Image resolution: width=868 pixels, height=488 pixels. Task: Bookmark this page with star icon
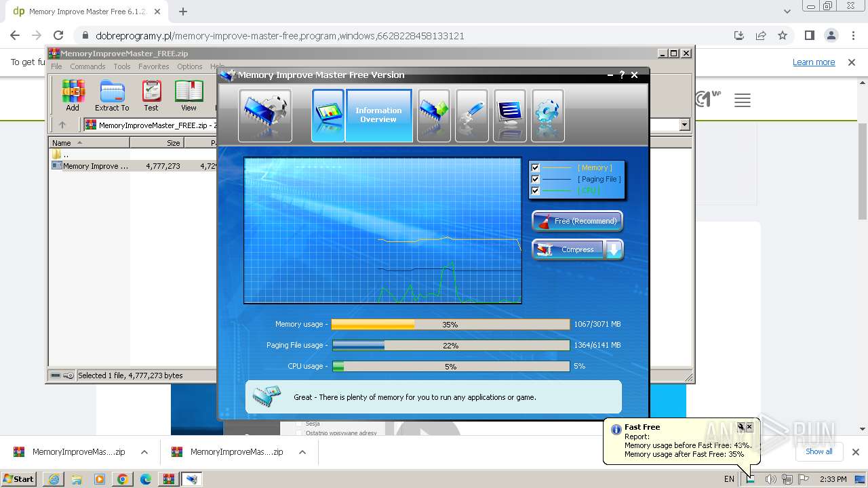[x=783, y=36]
